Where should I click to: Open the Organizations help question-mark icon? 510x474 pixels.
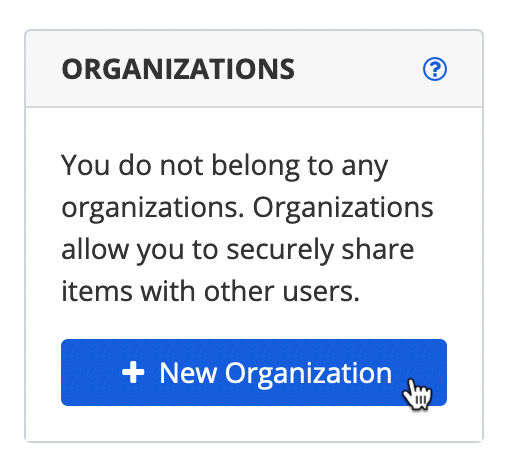pos(435,69)
